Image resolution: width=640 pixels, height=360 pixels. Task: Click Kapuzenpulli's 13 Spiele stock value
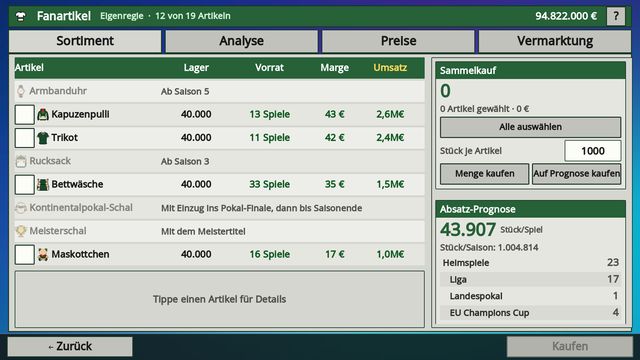coord(270,114)
